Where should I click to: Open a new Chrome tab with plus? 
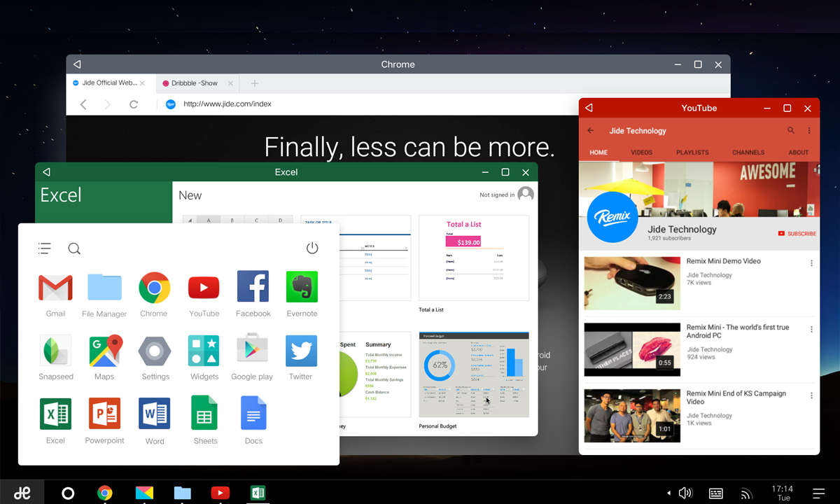click(x=254, y=83)
